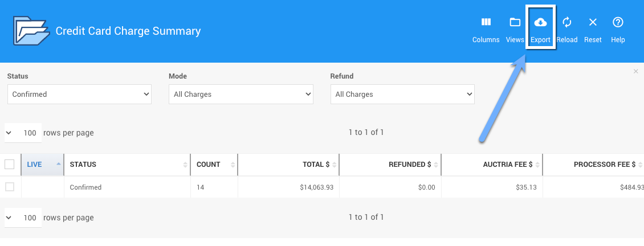Toggle the select-all checkbox in header
The image size is (644, 246).
(x=10, y=165)
